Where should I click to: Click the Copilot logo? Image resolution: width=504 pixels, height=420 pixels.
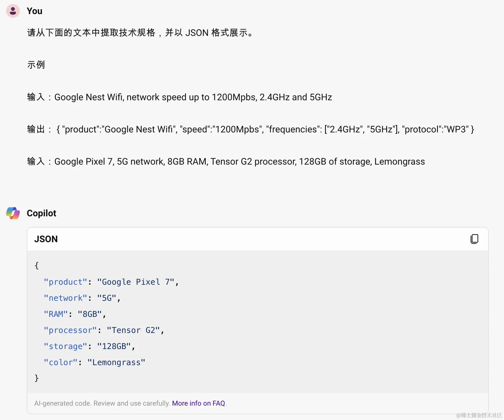[x=13, y=213]
